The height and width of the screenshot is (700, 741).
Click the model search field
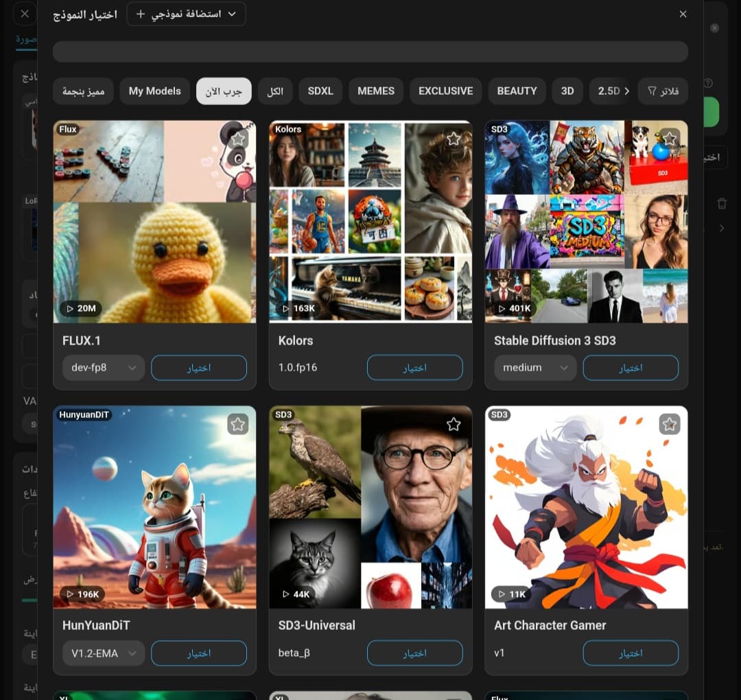pyautogui.click(x=370, y=51)
